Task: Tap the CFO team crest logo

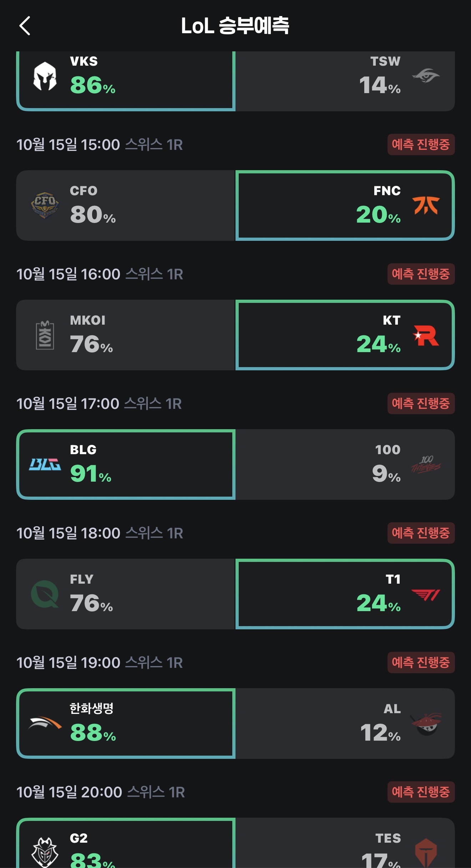Action: (45, 205)
